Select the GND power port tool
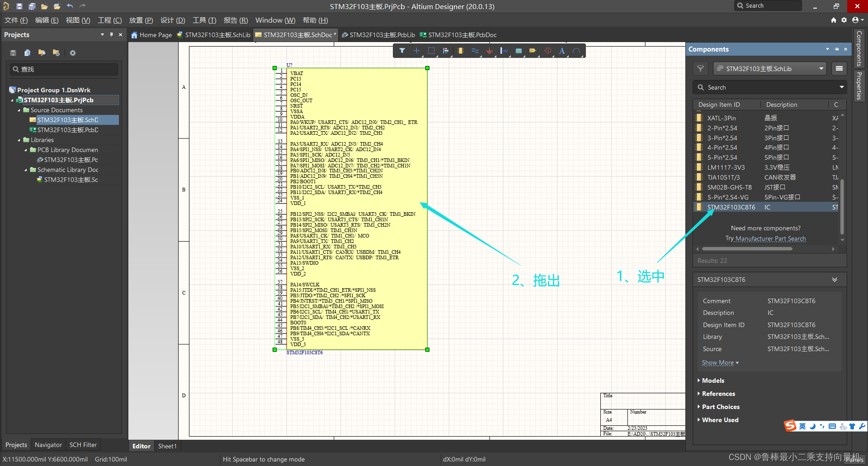 click(x=489, y=51)
